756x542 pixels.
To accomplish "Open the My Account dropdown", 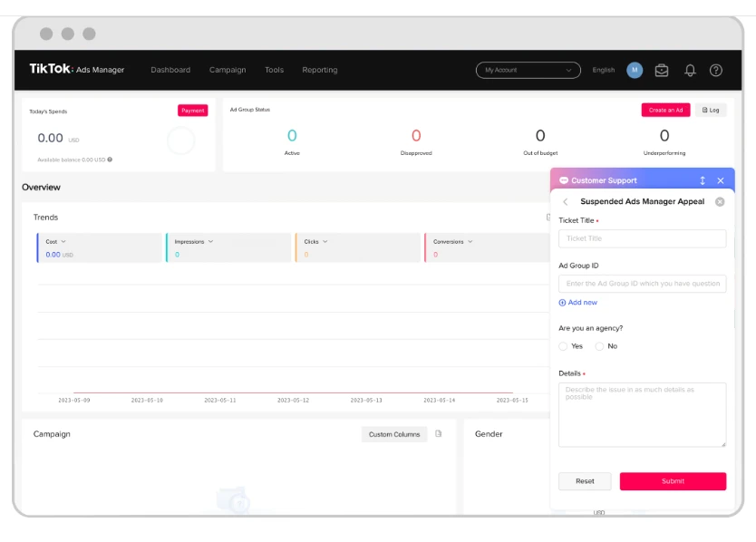I will pos(528,70).
